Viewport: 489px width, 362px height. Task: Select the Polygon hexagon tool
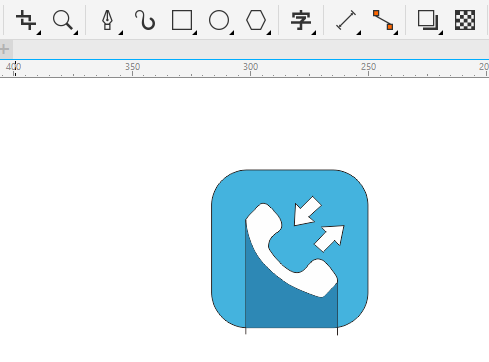[x=256, y=20]
